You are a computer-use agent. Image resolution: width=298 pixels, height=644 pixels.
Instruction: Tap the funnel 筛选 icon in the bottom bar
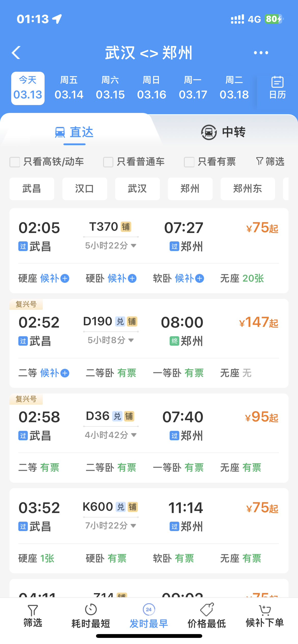(x=33, y=610)
